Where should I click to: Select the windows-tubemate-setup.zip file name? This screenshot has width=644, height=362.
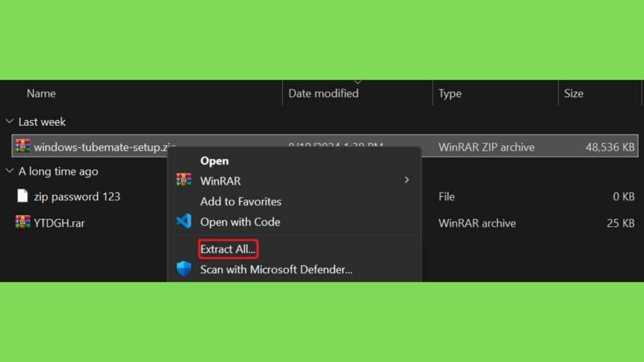(105, 147)
